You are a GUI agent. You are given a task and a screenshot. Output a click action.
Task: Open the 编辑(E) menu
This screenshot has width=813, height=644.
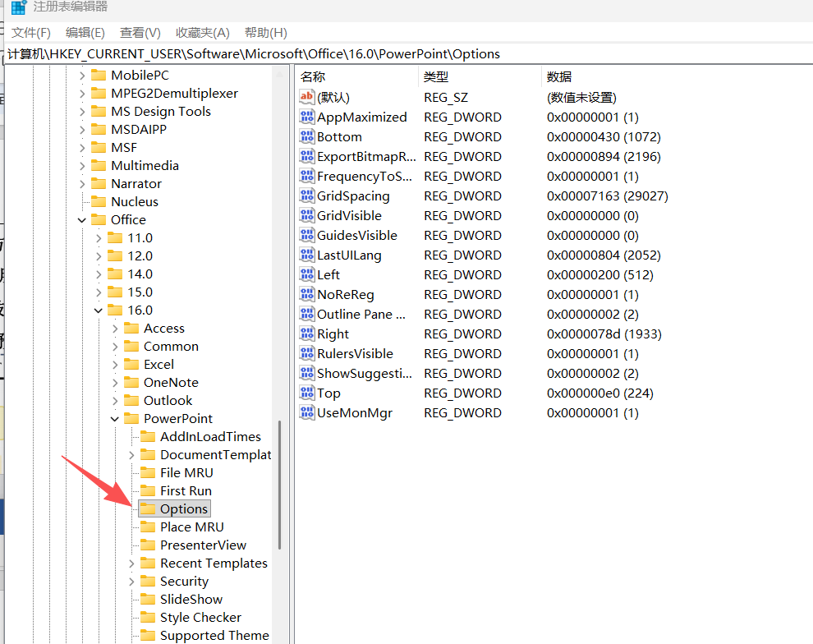(x=85, y=33)
